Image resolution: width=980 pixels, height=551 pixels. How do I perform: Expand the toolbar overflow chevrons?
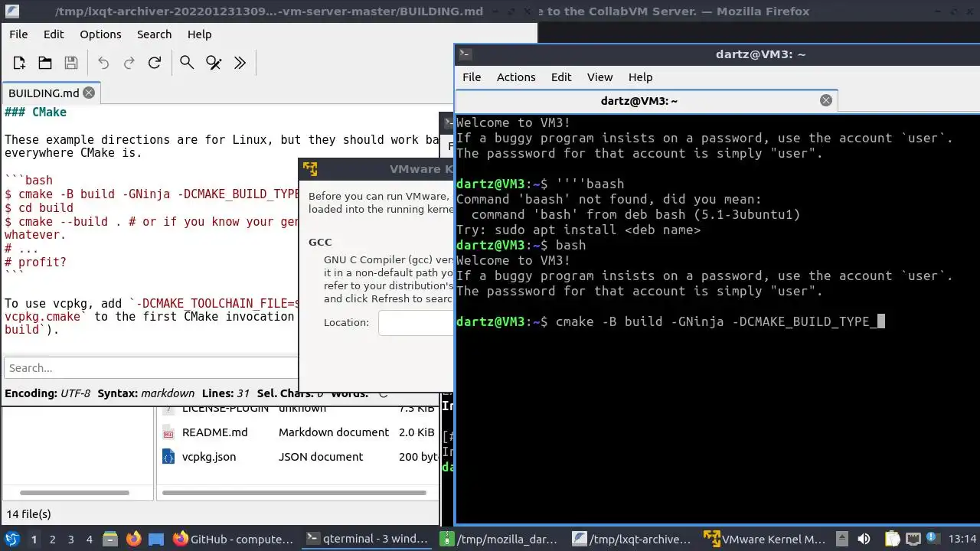(x=240, y=63)
